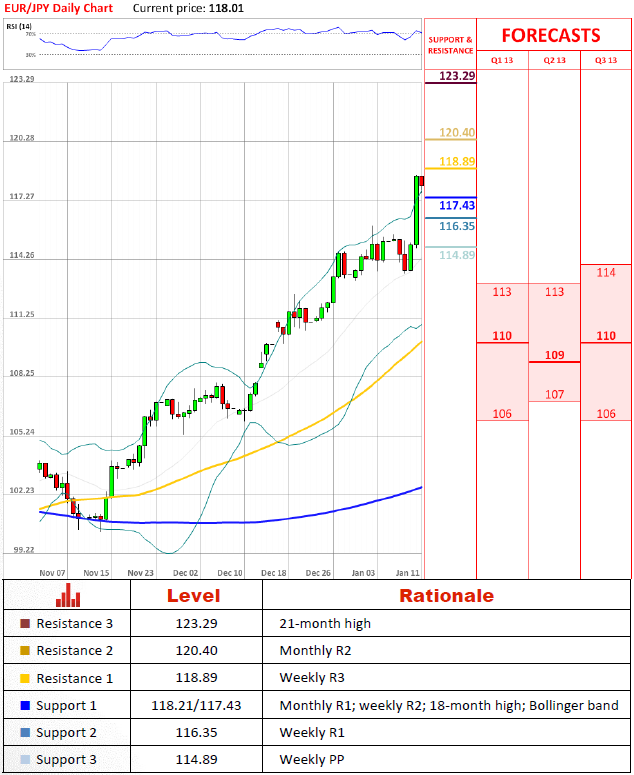This screenshot has height=775, width=634.
Task: Click the Q1 13 bold forecast 110
Action: click(x=502, y=336)
